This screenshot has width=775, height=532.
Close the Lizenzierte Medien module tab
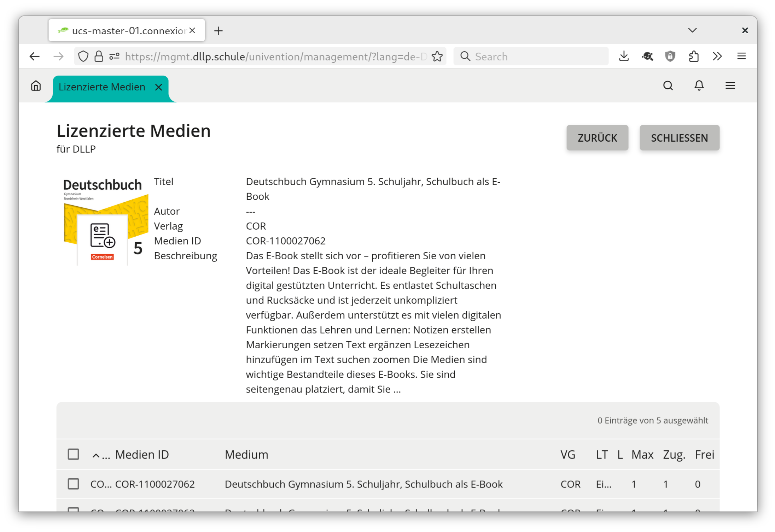[159, 87]
